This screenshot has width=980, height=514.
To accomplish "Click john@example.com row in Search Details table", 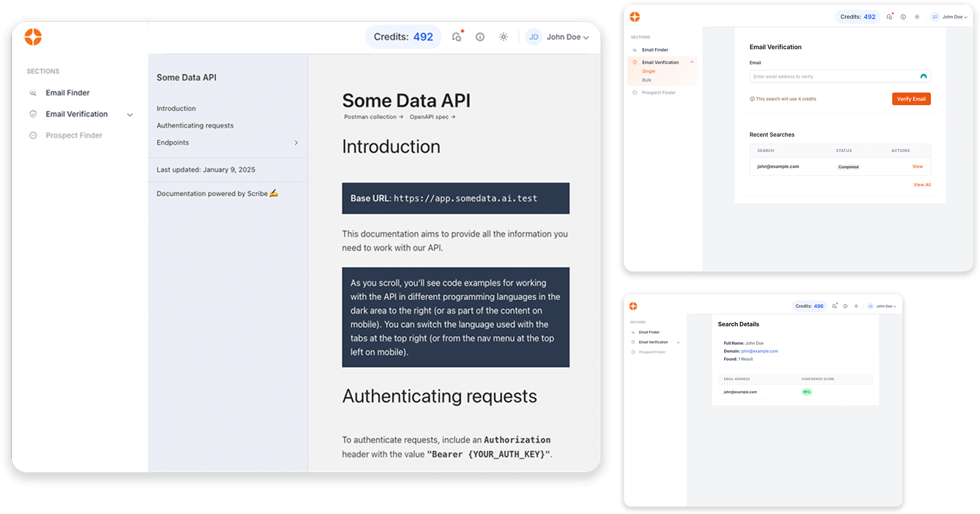I will (x=795, y=392).
